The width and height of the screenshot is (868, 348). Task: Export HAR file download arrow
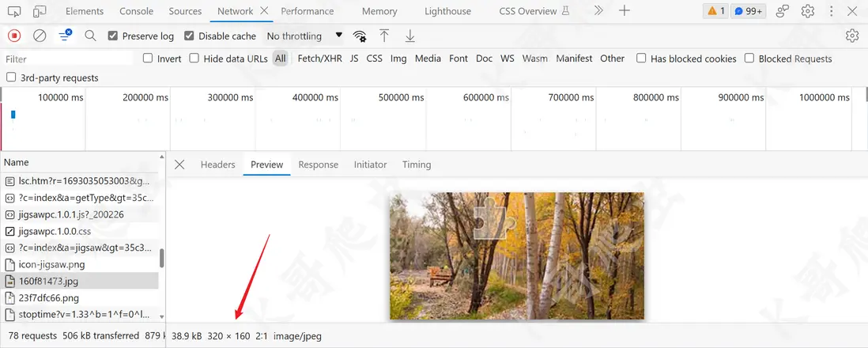pyautogui.click(x=409, y=36)
